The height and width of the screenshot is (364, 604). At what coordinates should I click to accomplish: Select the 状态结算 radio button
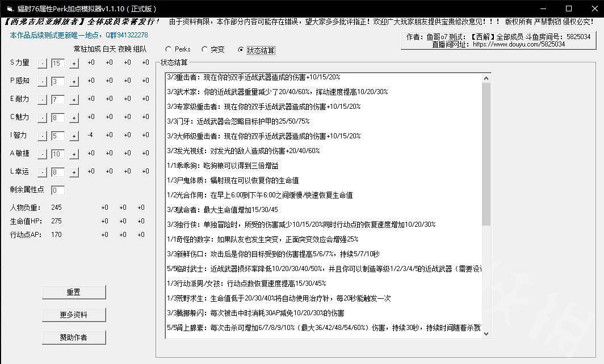click(x=241, y=50)
